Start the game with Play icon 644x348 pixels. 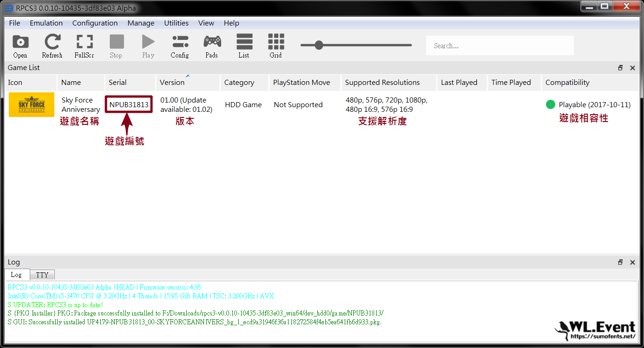[148, 46]
